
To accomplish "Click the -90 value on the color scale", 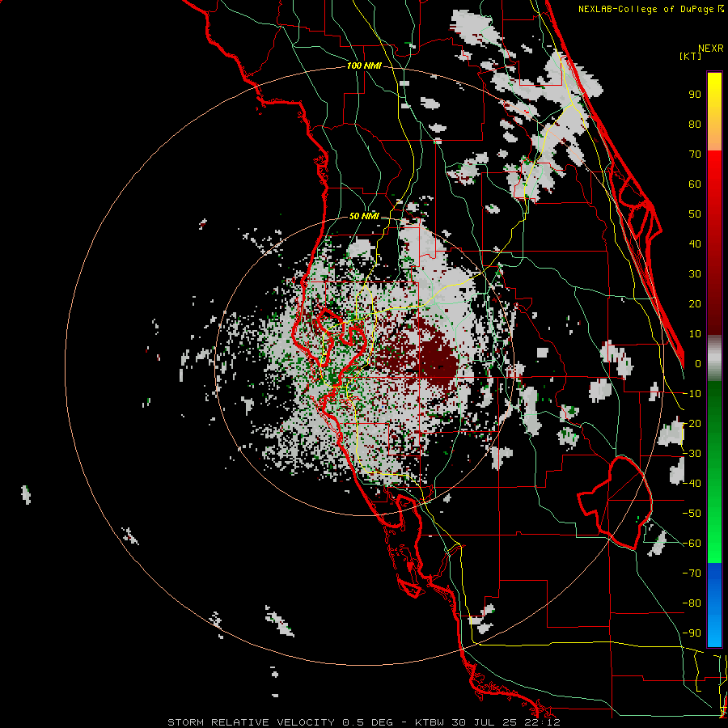I will click(x=692, y=633).
